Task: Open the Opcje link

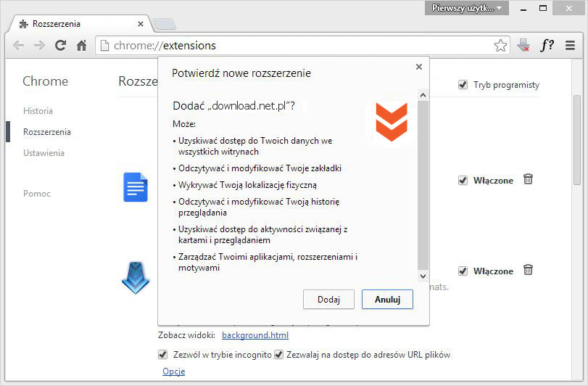Action: [x=173, y=371]
